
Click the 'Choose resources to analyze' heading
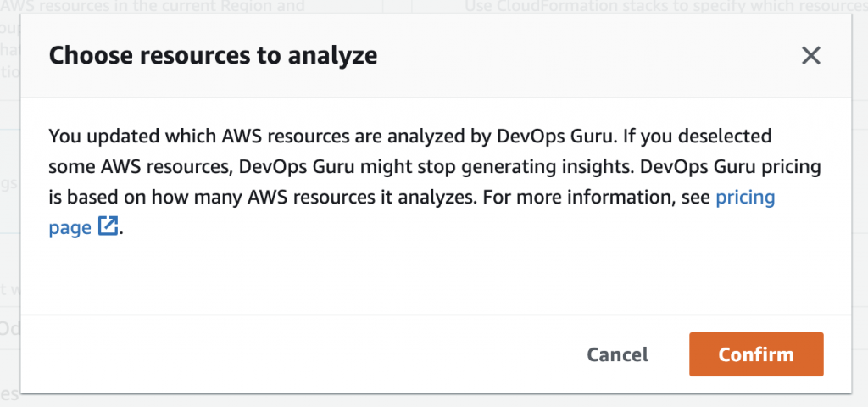click(x=213, y=55)
